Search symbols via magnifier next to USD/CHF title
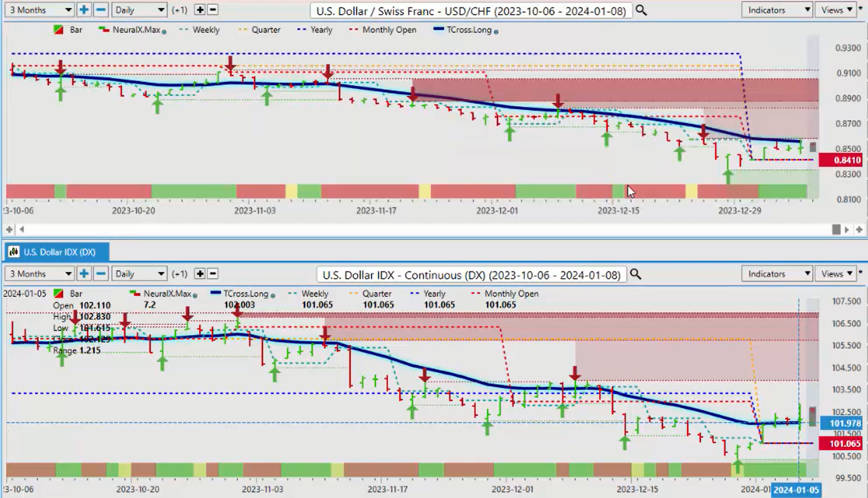The image size is (868, 498). [x=641, y=10]
